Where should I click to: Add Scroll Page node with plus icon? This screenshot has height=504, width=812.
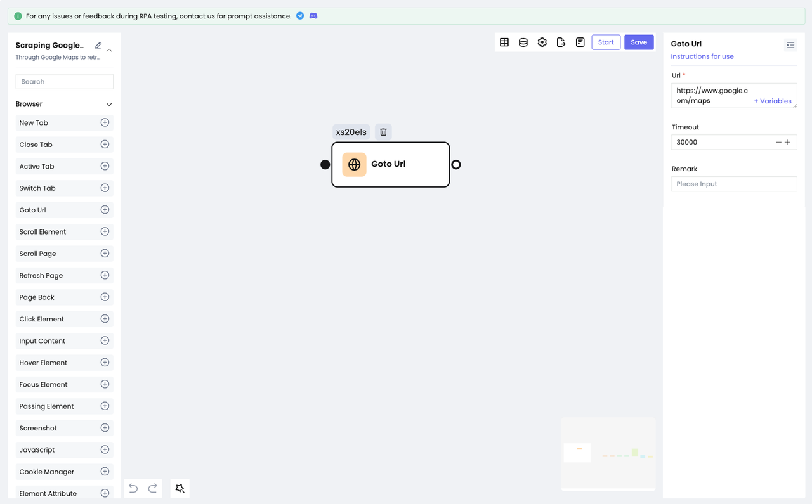pyautogui.click(x=105, y=254)
